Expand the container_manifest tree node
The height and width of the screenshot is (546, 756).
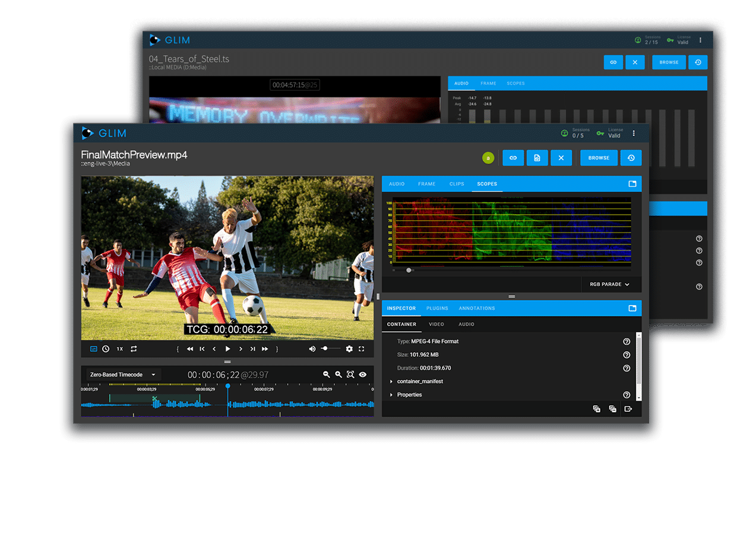pyautogui.click(x=391, y=382)
